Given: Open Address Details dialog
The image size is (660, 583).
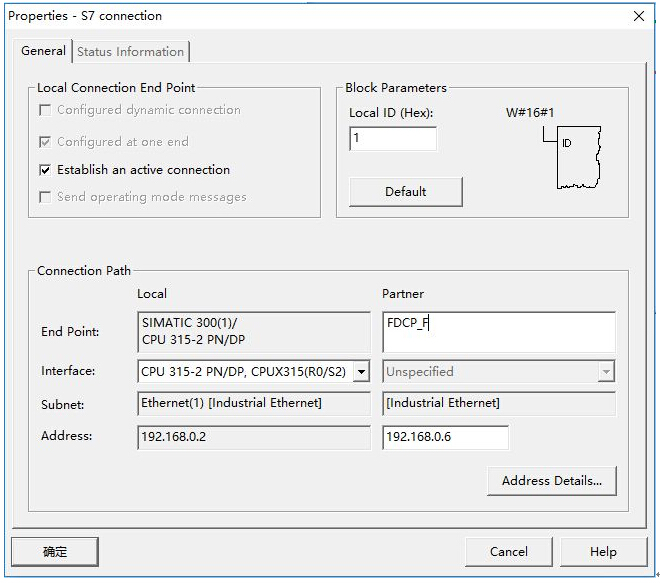Looking at the screenshot, I should 552,481.
